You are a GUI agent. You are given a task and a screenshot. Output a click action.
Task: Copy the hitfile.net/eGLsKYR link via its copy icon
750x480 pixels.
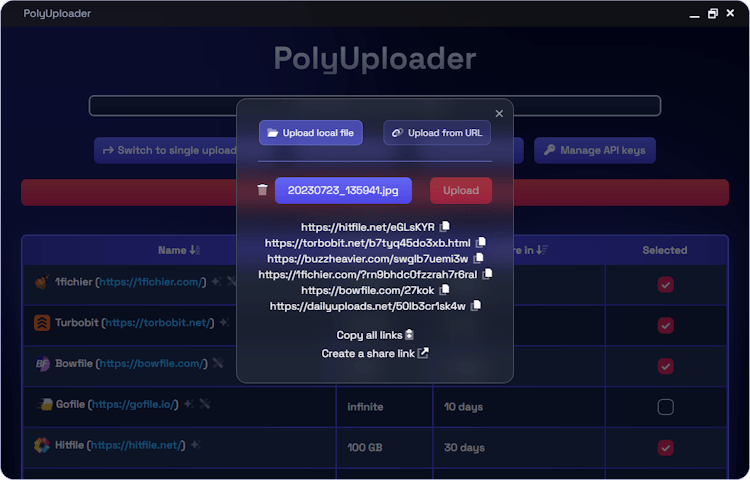click(x=445, y=226)
